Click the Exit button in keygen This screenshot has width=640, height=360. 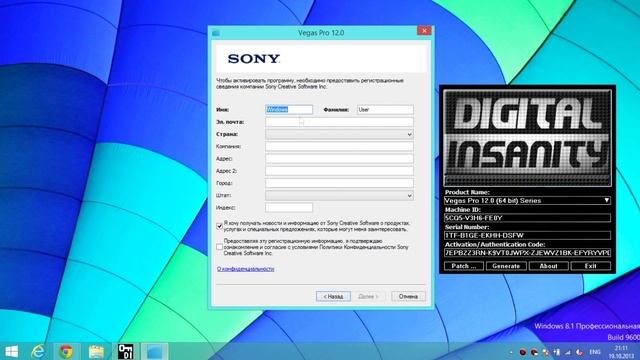[591, 266]
